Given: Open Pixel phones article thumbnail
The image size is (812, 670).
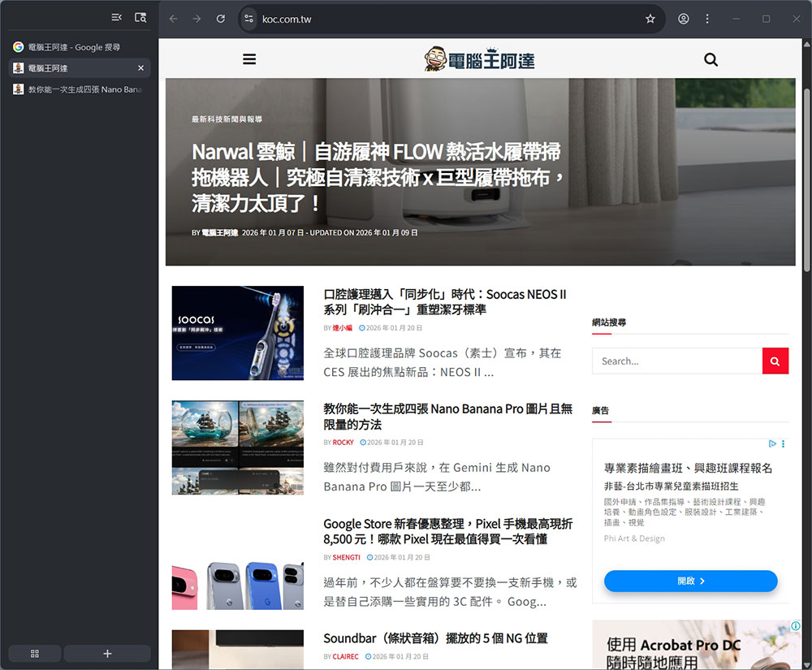Looking at the screenshot, I should [238, 585].
